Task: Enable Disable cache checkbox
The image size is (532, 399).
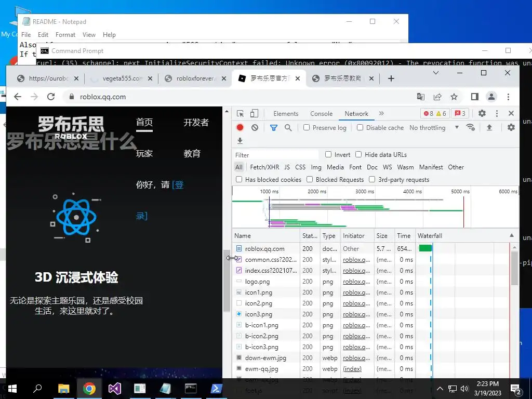Action: 360,127
